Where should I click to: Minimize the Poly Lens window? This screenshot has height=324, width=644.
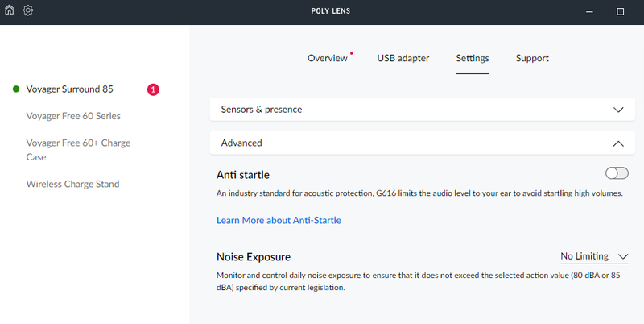[x=589, y=11]
